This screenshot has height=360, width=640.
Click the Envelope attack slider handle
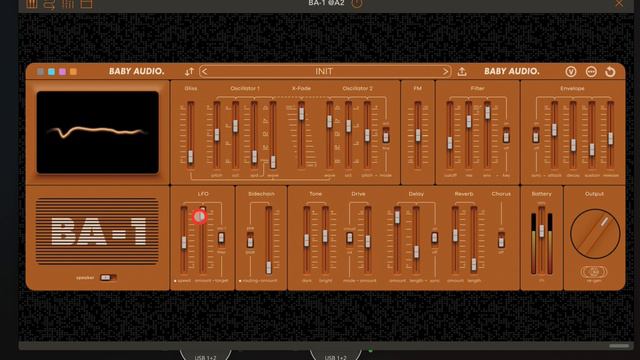(x=554, y=130)
